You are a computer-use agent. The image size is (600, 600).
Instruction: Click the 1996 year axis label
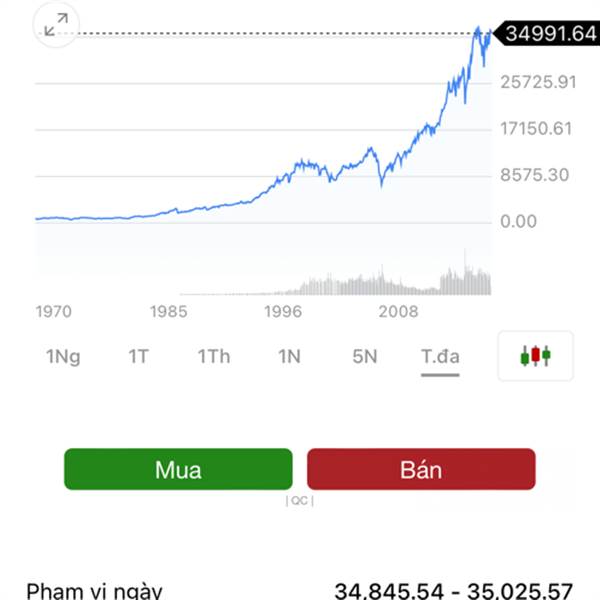click(283, 311)
